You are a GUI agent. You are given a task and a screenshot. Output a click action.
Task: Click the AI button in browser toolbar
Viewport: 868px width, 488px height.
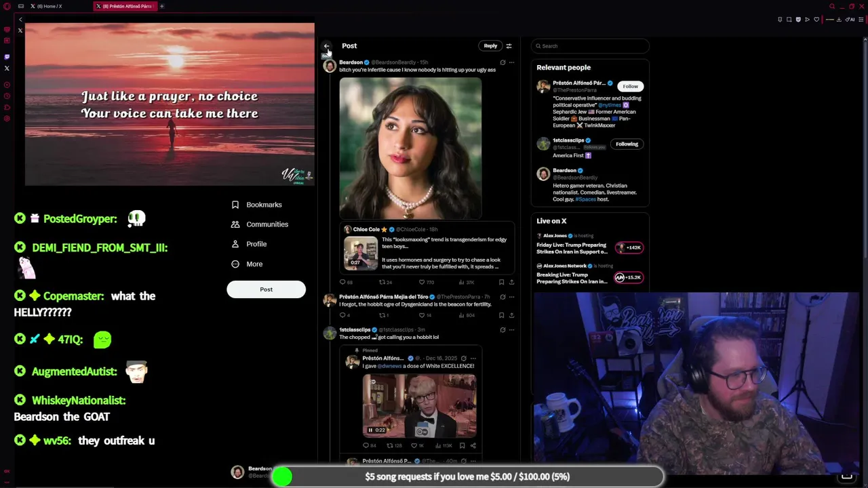pyautogui.click(x=850, y=20)
